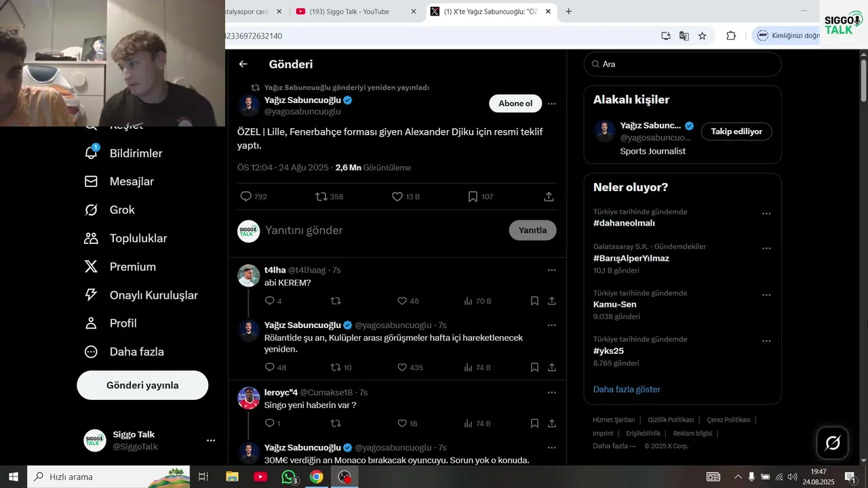The image size is (868, 488).
Task: Open options for #dahaneolmalı trend
Action: pos(766,213)
